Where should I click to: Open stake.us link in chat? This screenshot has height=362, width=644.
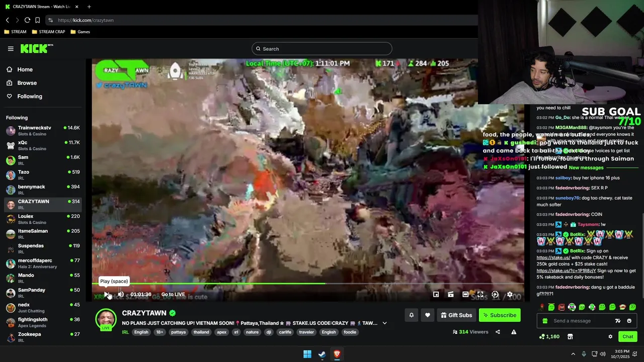[553, 257]
